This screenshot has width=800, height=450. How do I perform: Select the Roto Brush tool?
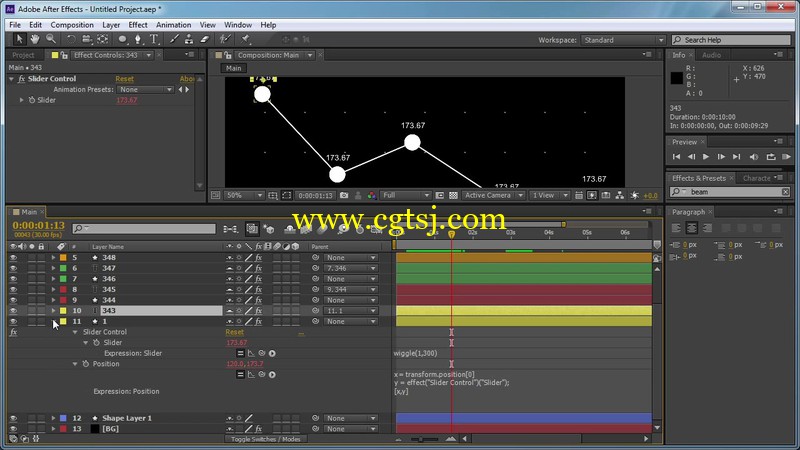225,39
